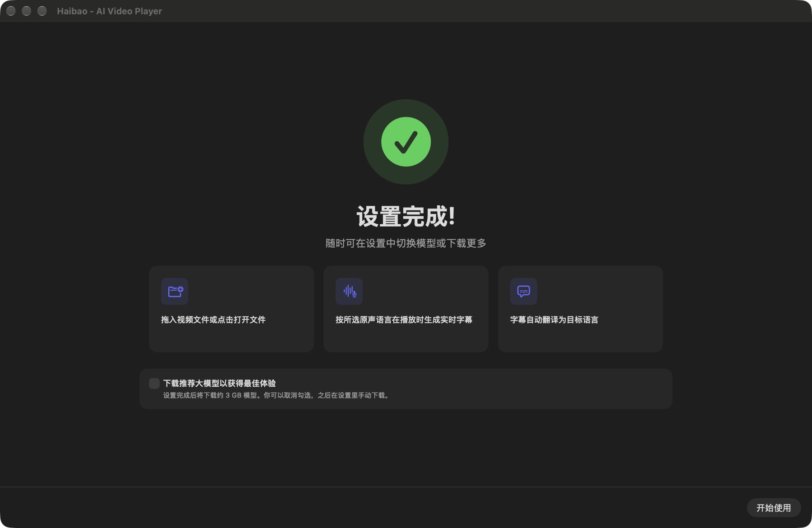Click the 开始使用 button

pos(774,508)
